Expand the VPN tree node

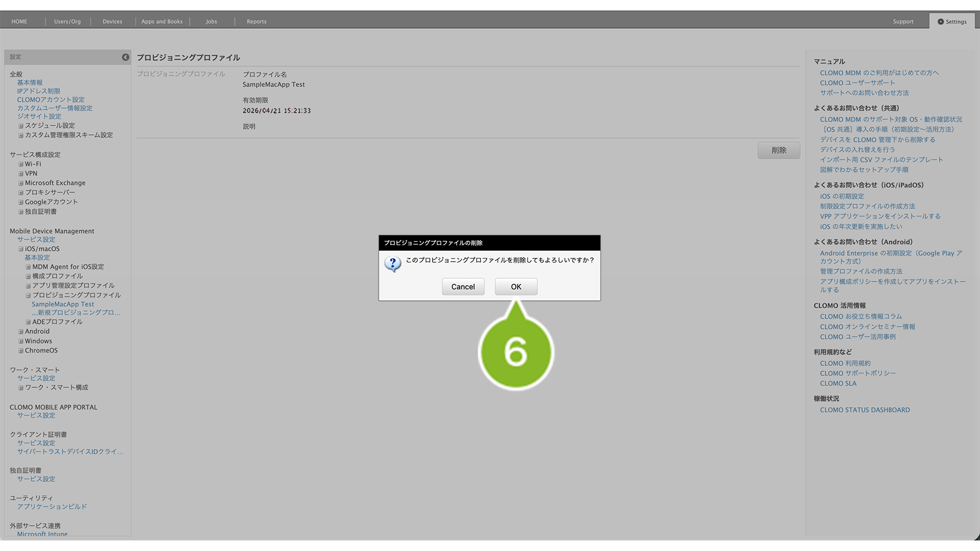pos(21,174)
